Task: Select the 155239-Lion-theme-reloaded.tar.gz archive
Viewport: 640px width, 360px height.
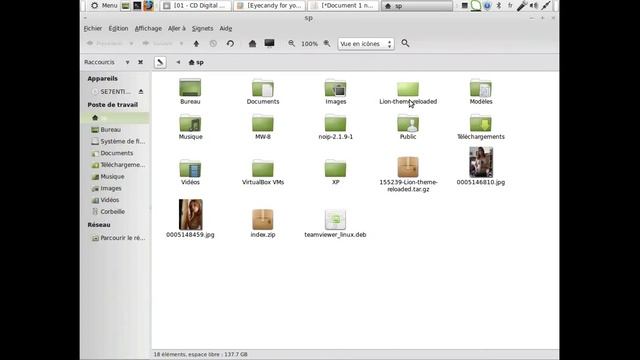Action: pyautogui.click(x=408, y=167)
